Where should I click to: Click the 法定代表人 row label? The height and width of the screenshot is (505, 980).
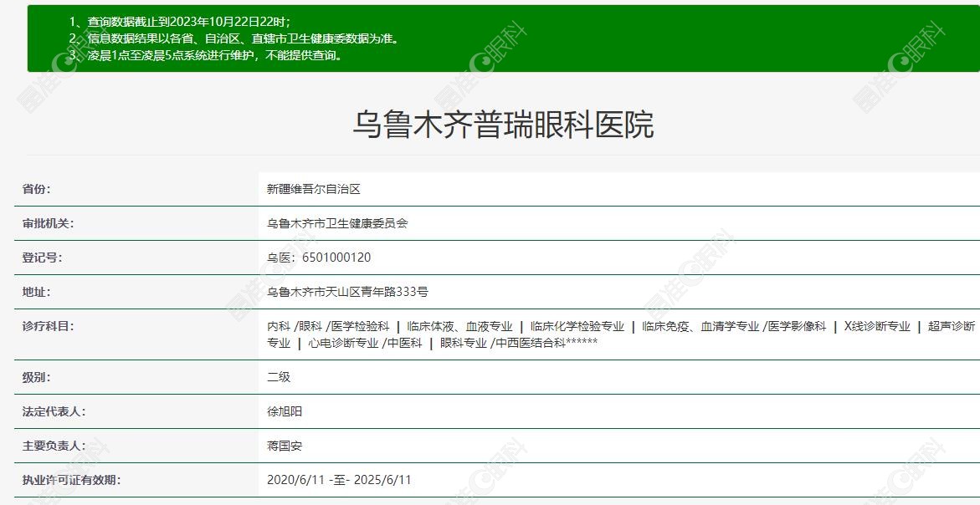[53, 411]
